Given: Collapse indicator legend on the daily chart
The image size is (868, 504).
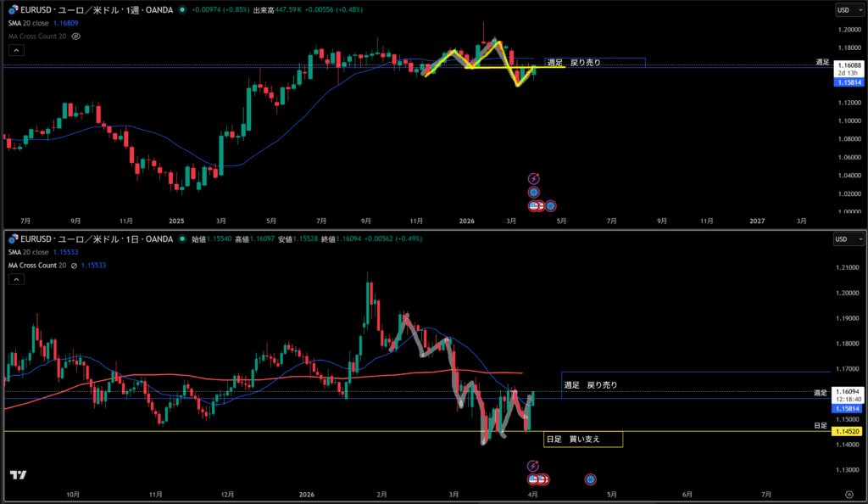Looking at the screenshot, I should click(x=16, y=279).
